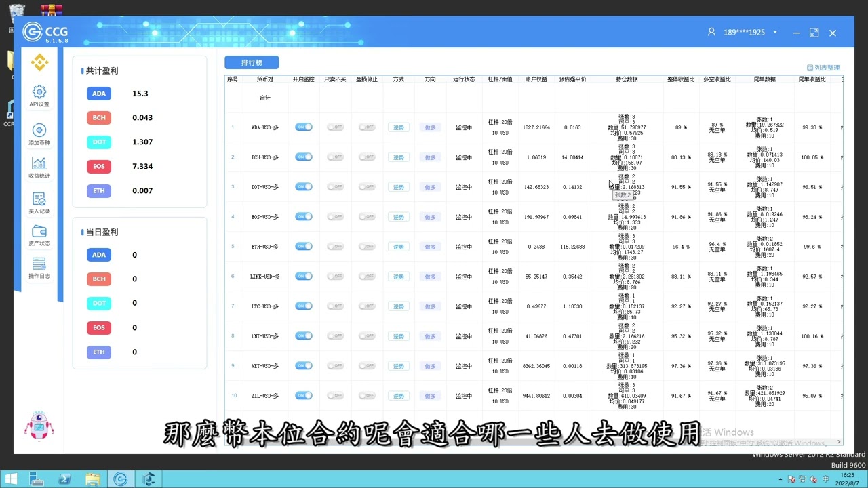The width and height of the screenshot is (868, 488).
Task: Click 15.3 total profit value for ADA
Action: tap(140, 94)
